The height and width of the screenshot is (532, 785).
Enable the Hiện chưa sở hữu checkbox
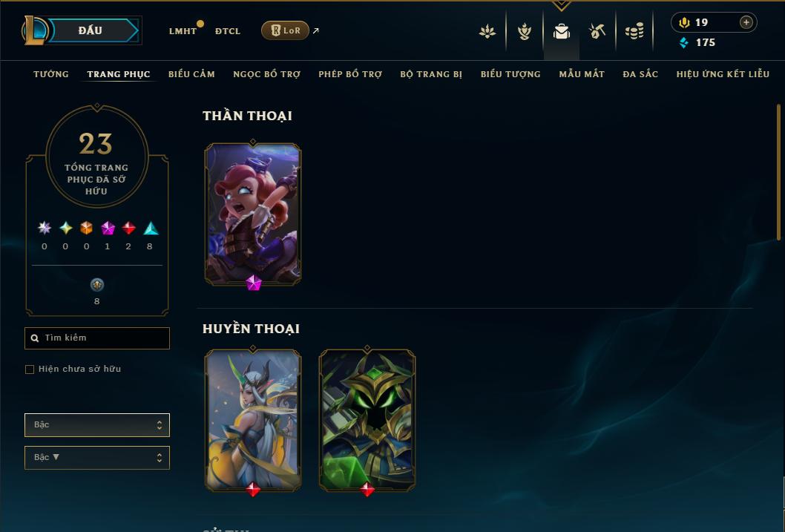(30, 370)
